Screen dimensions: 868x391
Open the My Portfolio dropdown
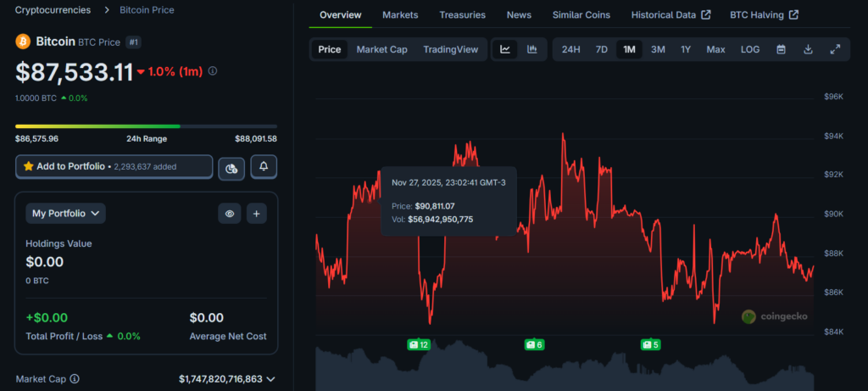[66, 214]
